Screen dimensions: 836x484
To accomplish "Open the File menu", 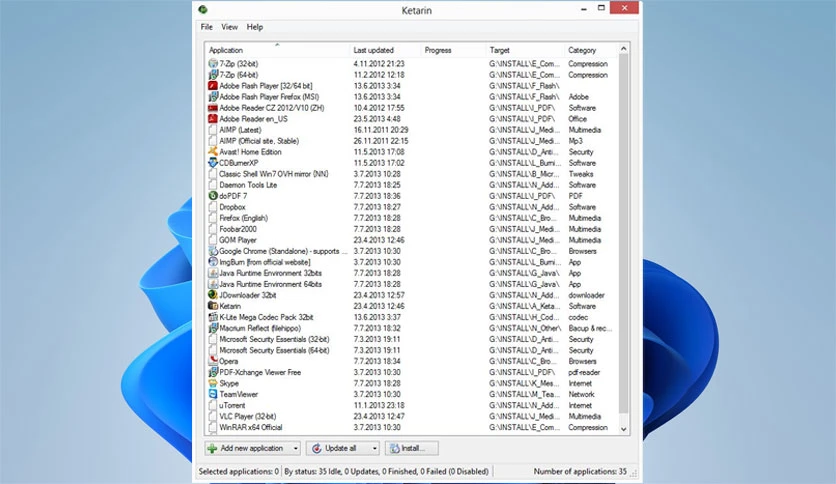I will pos(206,27).
